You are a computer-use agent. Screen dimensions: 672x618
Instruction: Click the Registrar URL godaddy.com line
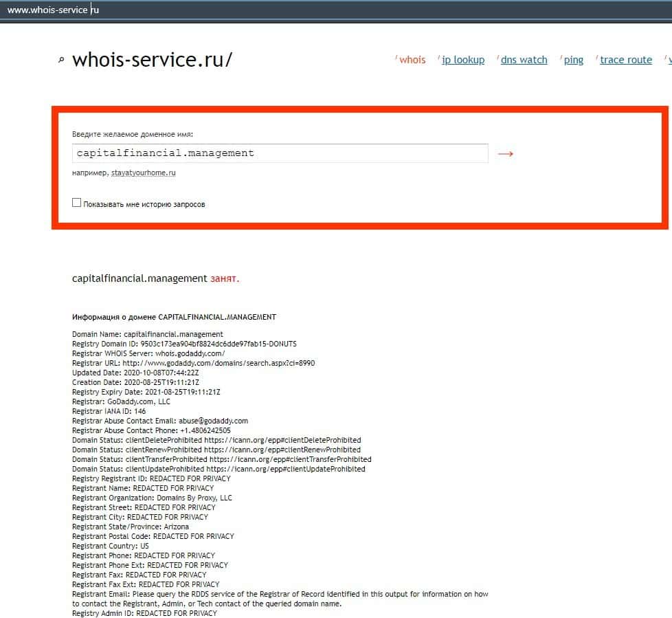[193, 363]
